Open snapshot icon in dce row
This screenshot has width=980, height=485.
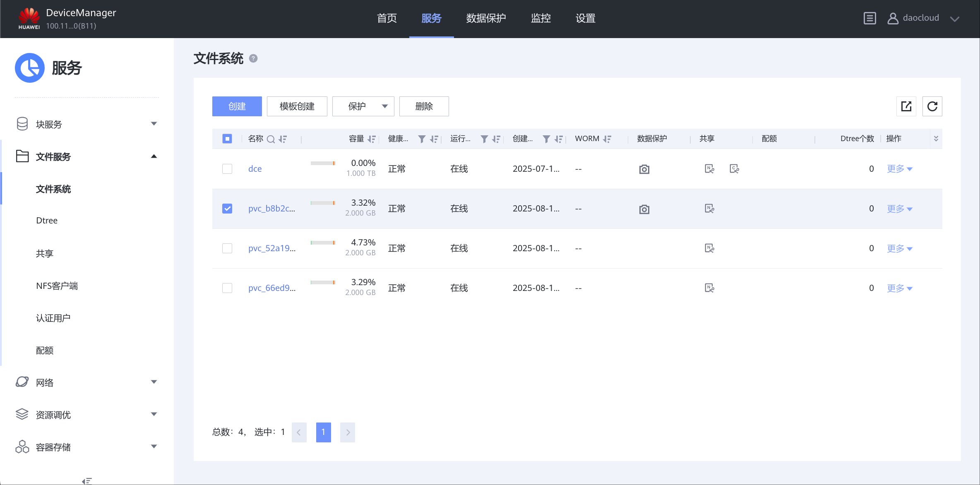click(x=644, y=169)
